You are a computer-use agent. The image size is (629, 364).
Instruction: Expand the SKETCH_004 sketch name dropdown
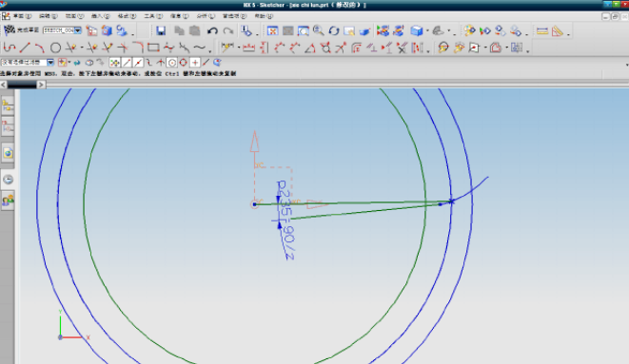[78, 30]
